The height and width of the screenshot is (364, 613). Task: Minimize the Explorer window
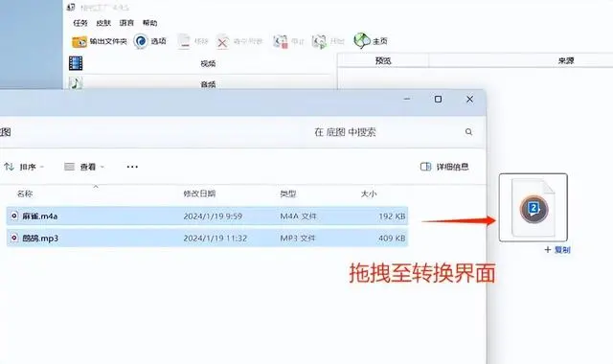pyautogui.click(x=407, y=99)
